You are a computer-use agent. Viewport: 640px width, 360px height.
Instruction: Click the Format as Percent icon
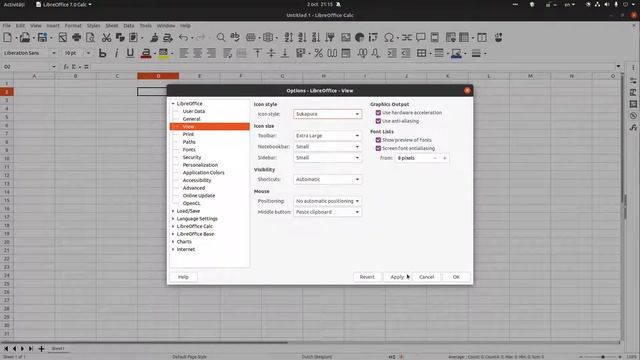(318, 53)
